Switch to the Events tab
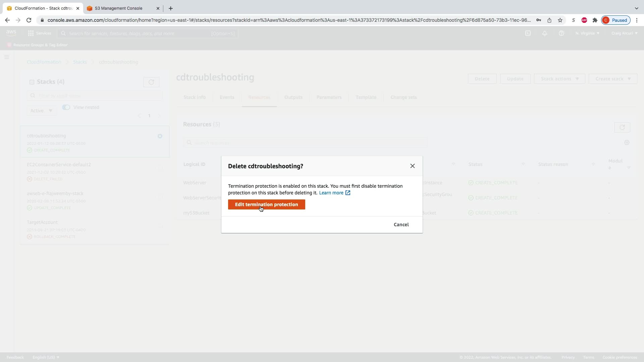The width and height of the screenshot is (644, 362). coord(227,97)
